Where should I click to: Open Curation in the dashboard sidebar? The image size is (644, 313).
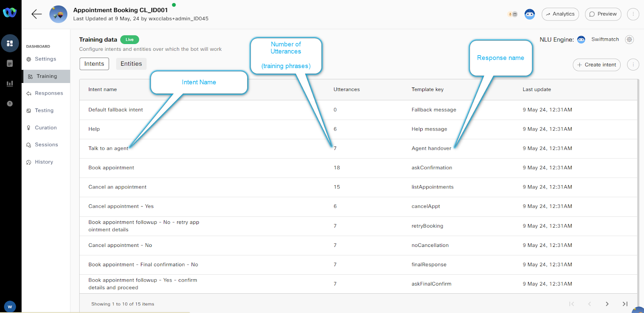click(45, 128)
